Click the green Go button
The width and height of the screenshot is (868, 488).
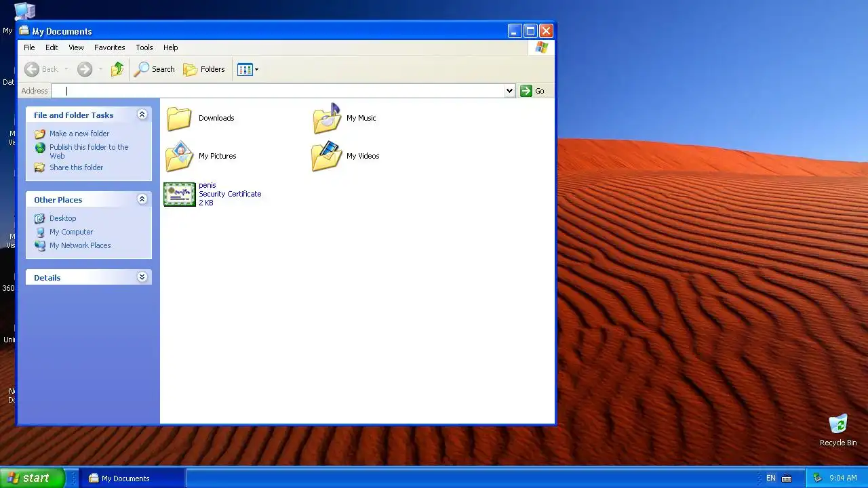[532, 91]
